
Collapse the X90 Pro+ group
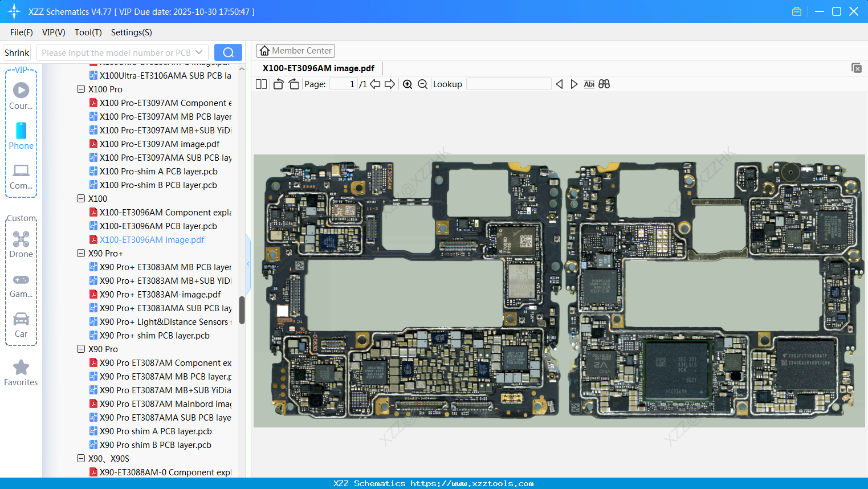pyautogui.click(x=81, y=253)
